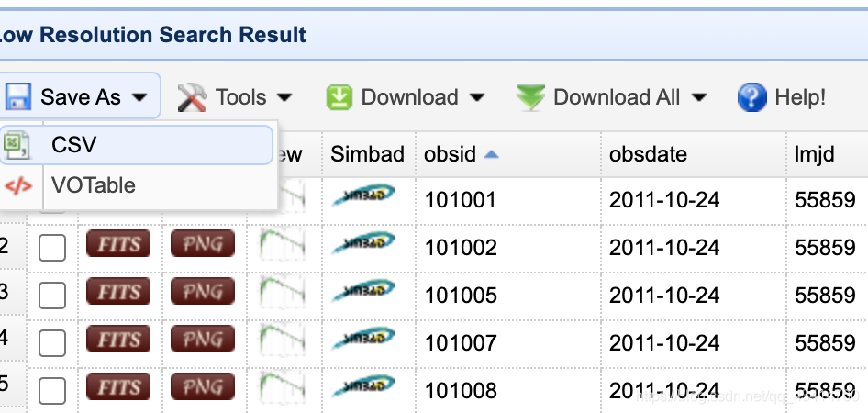
Task: Choose CSV from the Save As menu
Action: coord(136,145)
